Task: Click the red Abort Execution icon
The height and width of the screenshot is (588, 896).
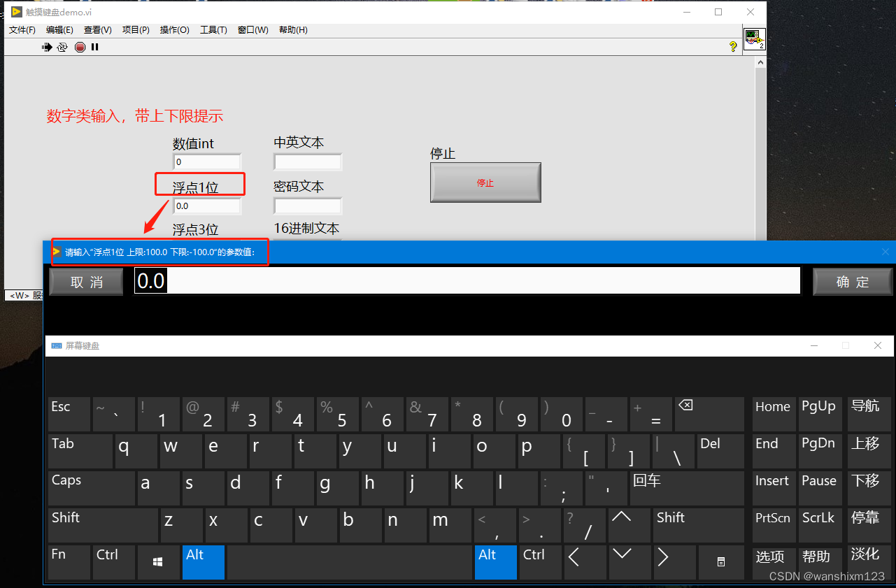Action: (79, 47)
